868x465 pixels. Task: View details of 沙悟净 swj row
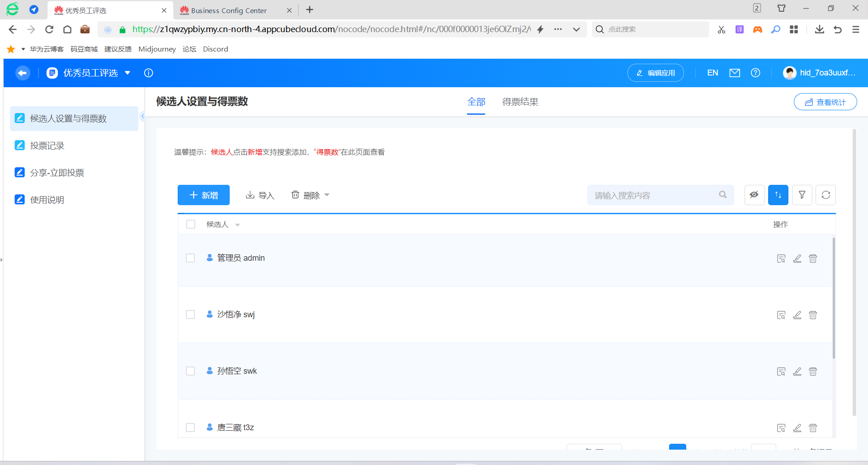781,315
